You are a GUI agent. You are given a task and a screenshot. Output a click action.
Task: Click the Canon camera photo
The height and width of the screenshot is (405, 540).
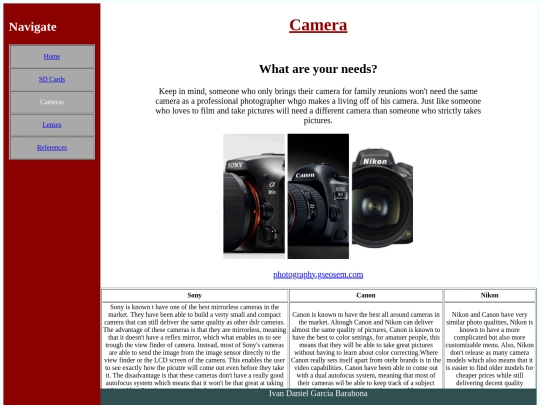[318, 196]
